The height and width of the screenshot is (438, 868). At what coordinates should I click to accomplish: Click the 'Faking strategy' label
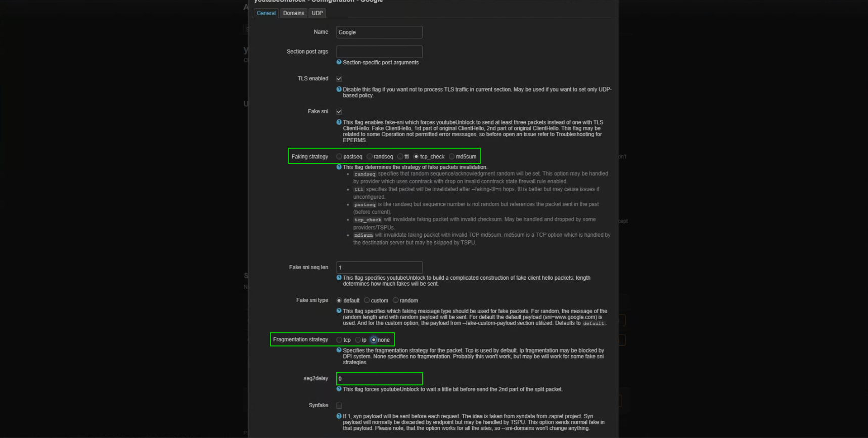tap(310, 157)
